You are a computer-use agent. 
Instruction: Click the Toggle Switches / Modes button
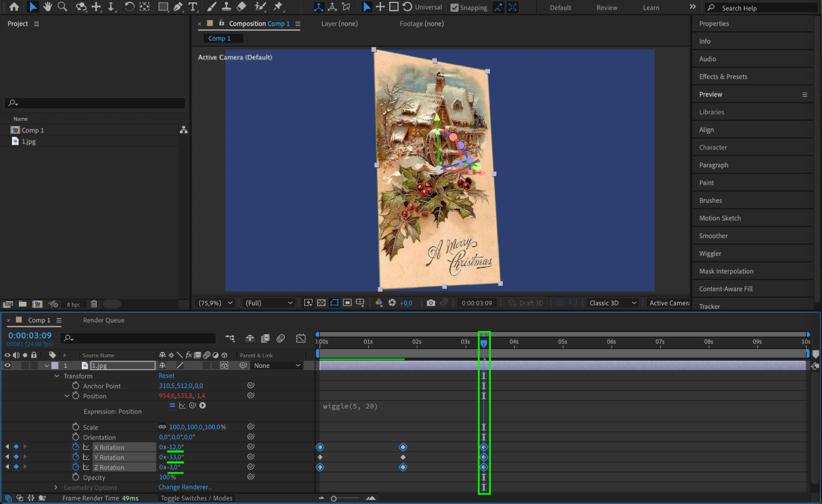197,498
